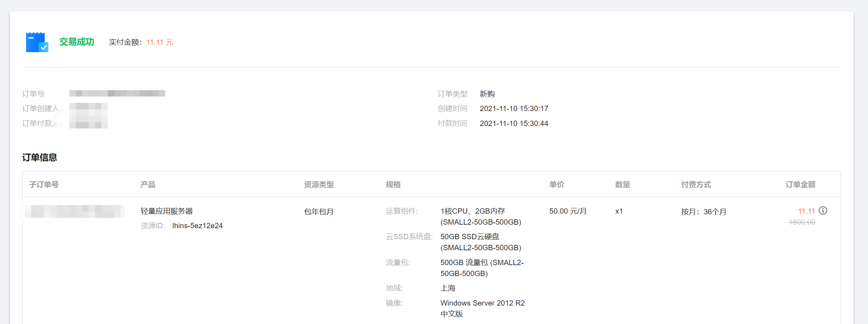The width and height of the screenshot is (868, 324).
Task: Click resource ID lhins-5ez12e24
Action: [197, 226]
